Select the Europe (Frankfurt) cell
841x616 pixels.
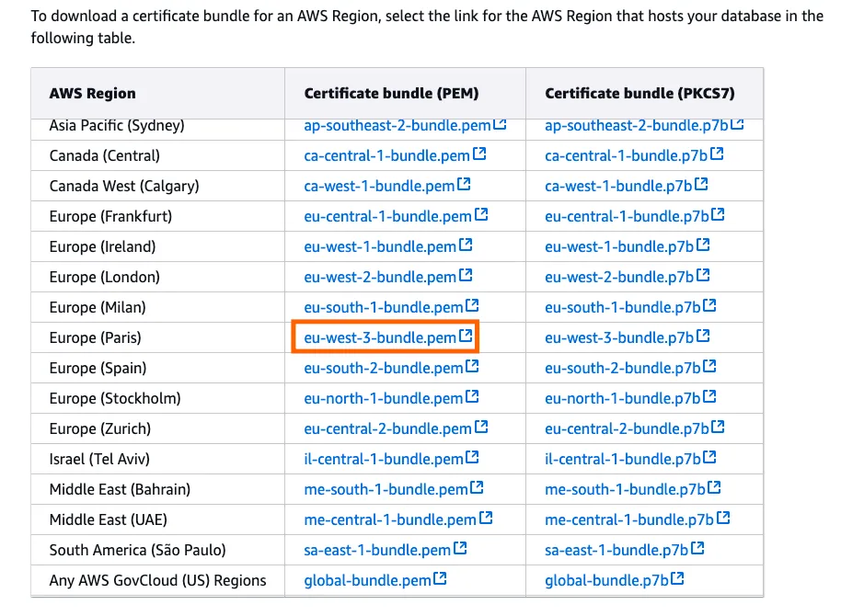coord(157,216)
